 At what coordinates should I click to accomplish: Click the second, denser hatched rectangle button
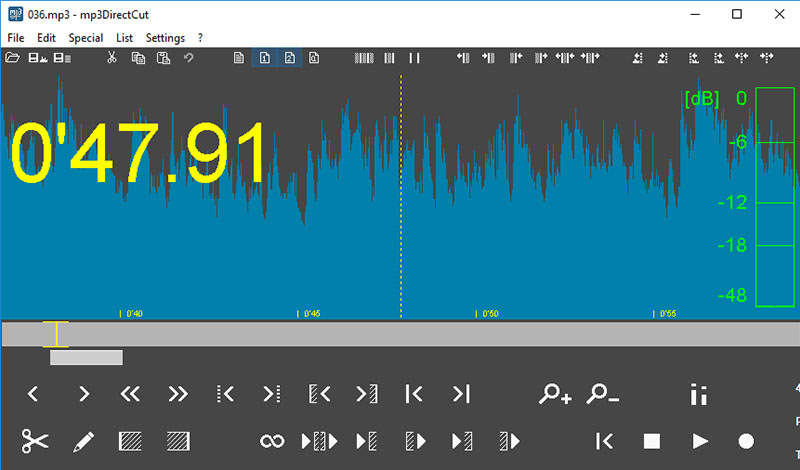point(178,441)
